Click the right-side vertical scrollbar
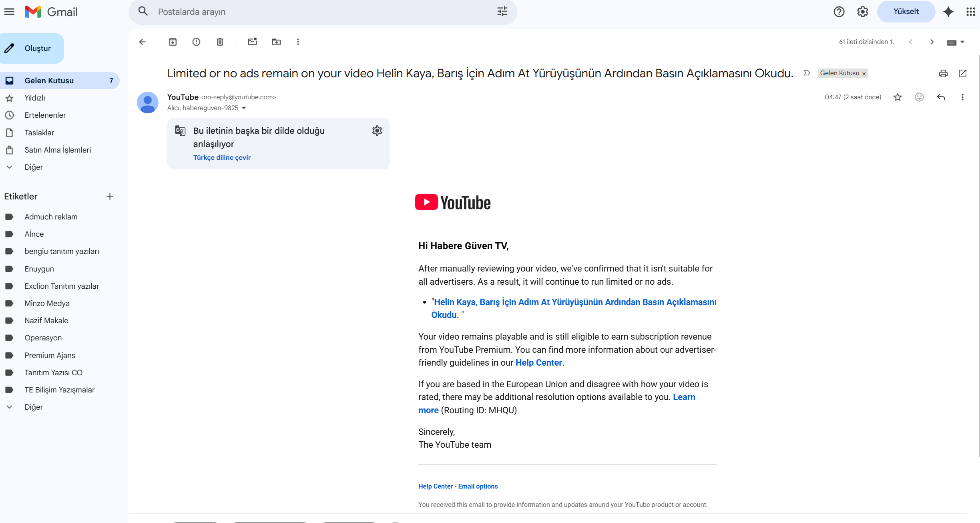The width and height of the screenshot is (980, 523). click(x=978, y=256)
